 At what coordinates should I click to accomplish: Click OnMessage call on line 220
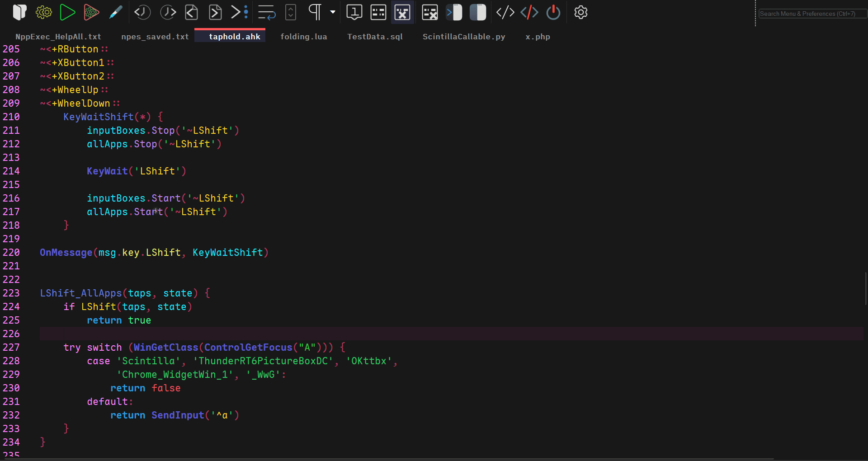(x=154, y=253)
